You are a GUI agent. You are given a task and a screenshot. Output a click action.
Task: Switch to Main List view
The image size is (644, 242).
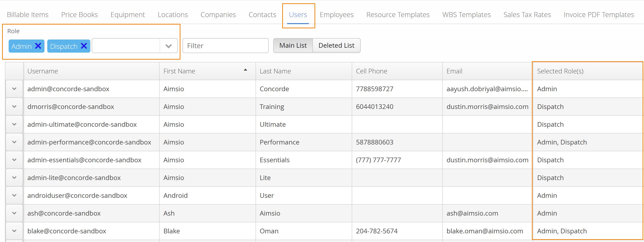click(x=293, y=45)
